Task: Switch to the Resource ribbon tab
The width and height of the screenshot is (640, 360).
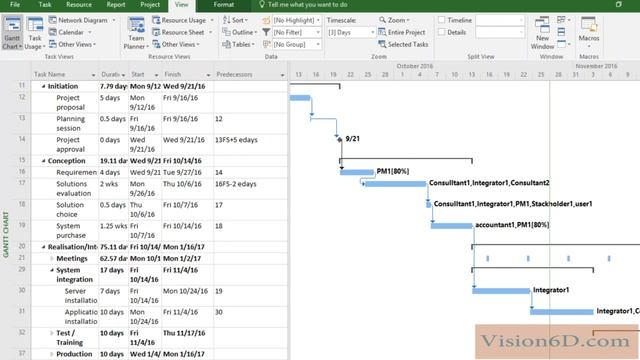Action: (x=79, y=4)
